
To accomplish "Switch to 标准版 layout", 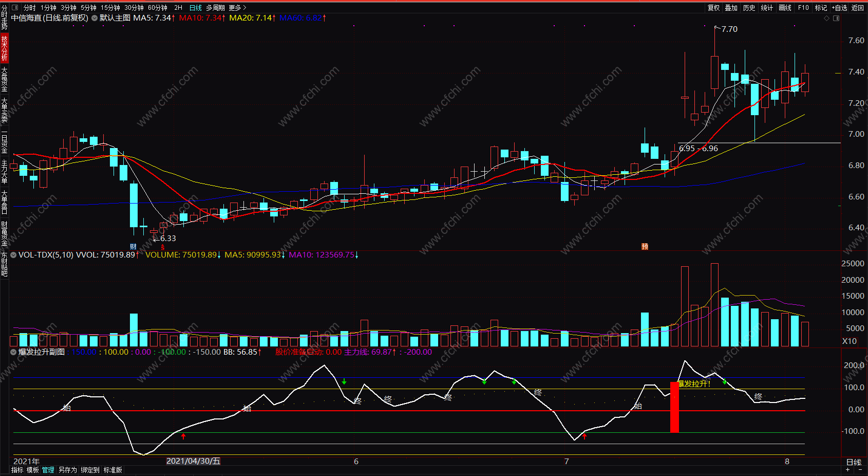I will [113, 470].
